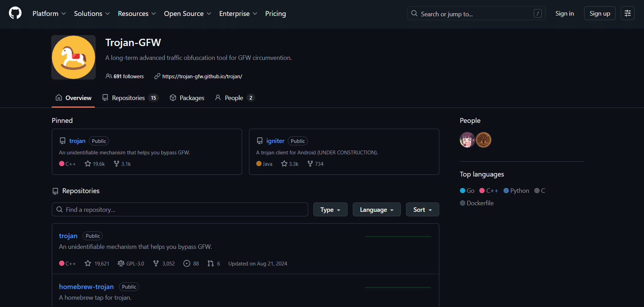Expand the Open Source menu
The image size is (644, 307).
point(187,13)
